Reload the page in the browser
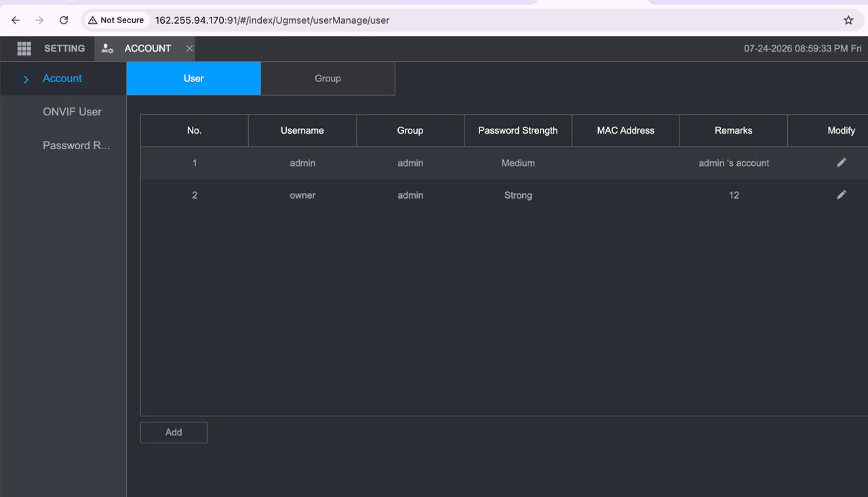The height and width of the screenshot is (497, 868). (64, 20)
